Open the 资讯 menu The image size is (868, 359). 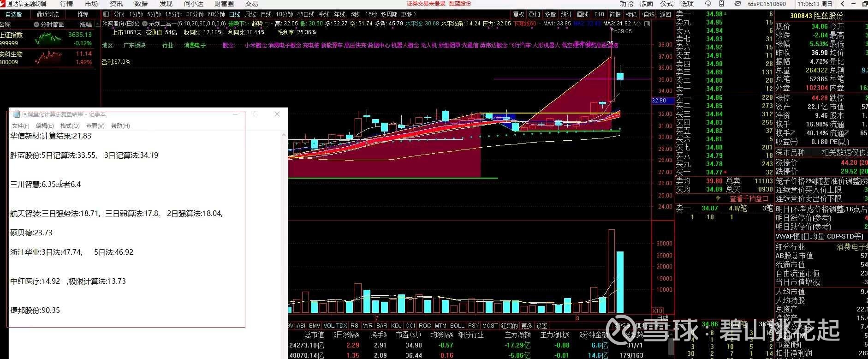click(116, 4)
